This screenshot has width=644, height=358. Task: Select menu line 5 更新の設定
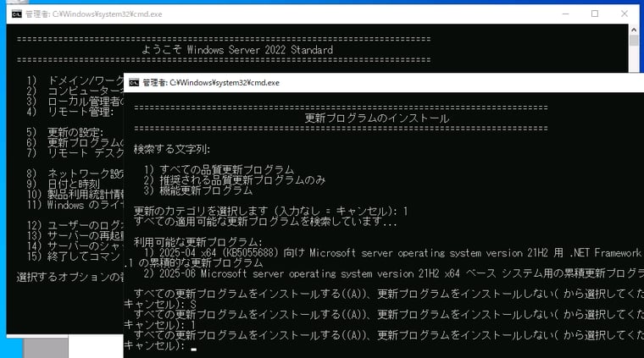tap(65, 132)
